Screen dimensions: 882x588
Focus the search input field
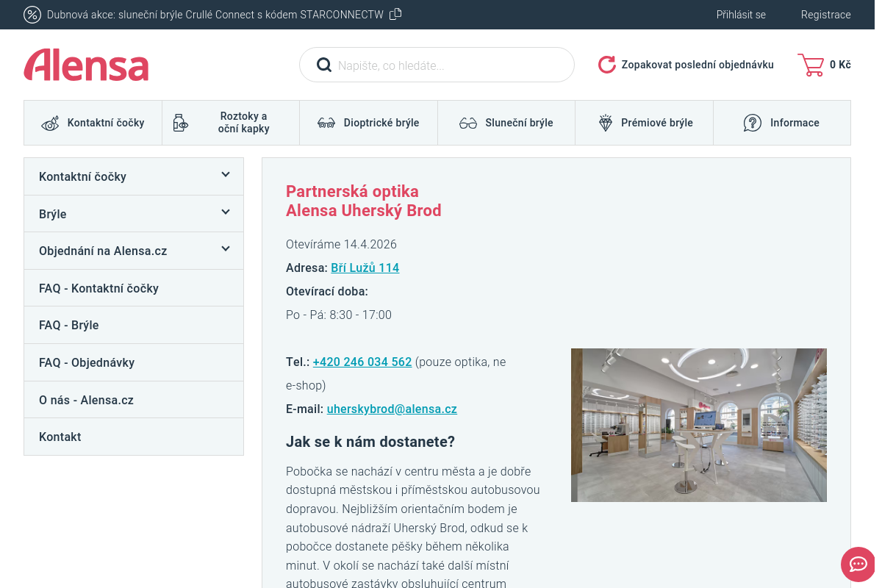tap(437, 65)
